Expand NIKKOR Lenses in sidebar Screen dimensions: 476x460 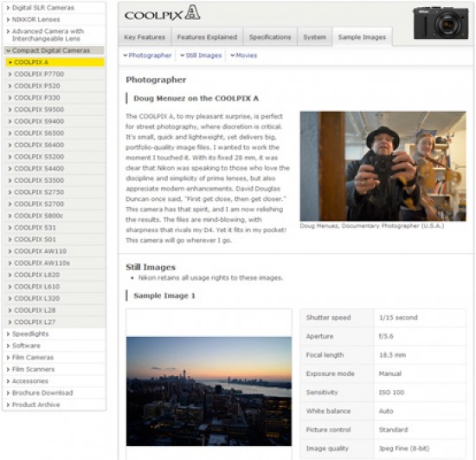tap(54, 19)
